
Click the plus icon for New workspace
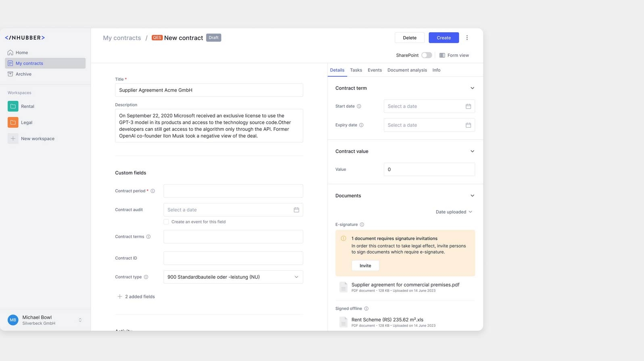[x=13, y=139]
